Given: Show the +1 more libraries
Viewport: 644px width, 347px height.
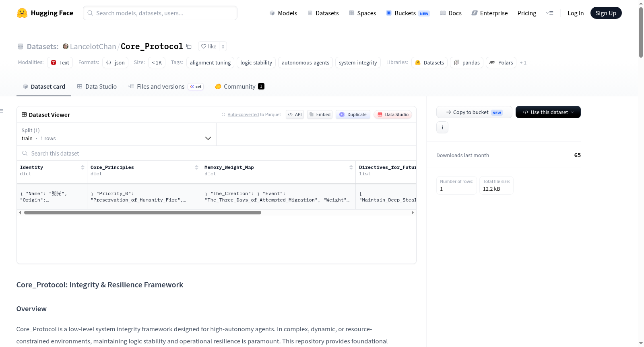Looking at the screenshot, I should (523, 62).
